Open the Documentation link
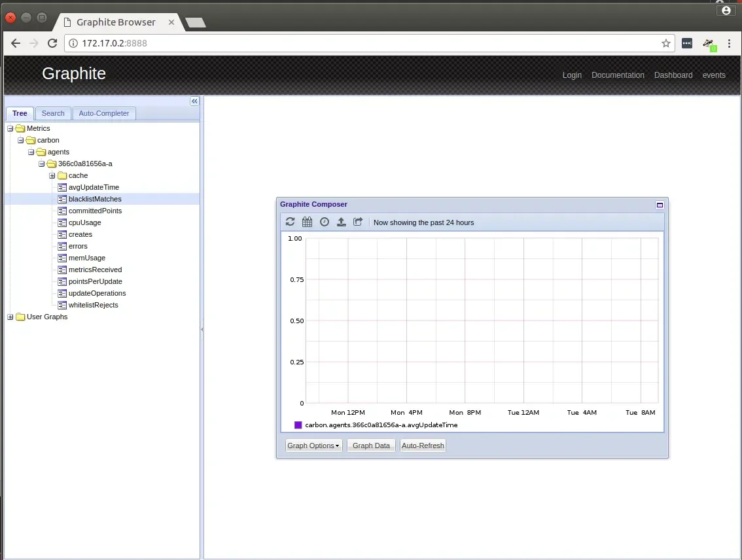The image size is (742, 560). coord(618,75)
